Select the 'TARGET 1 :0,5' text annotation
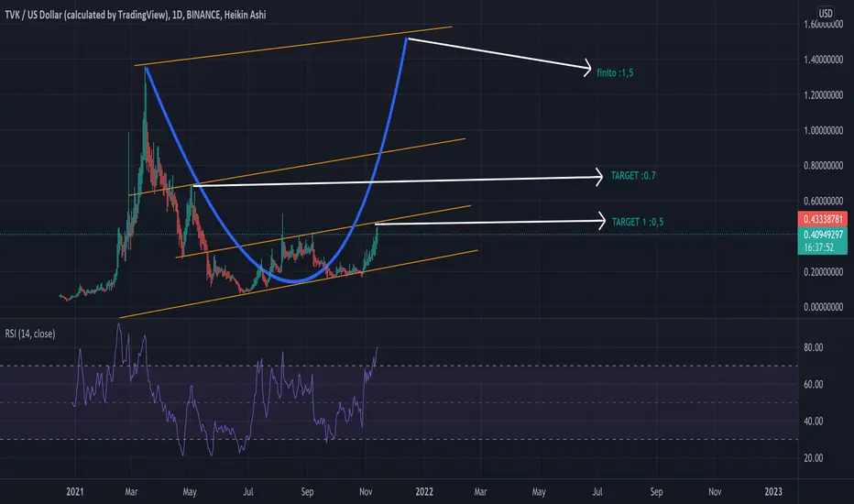 point(637,222)
